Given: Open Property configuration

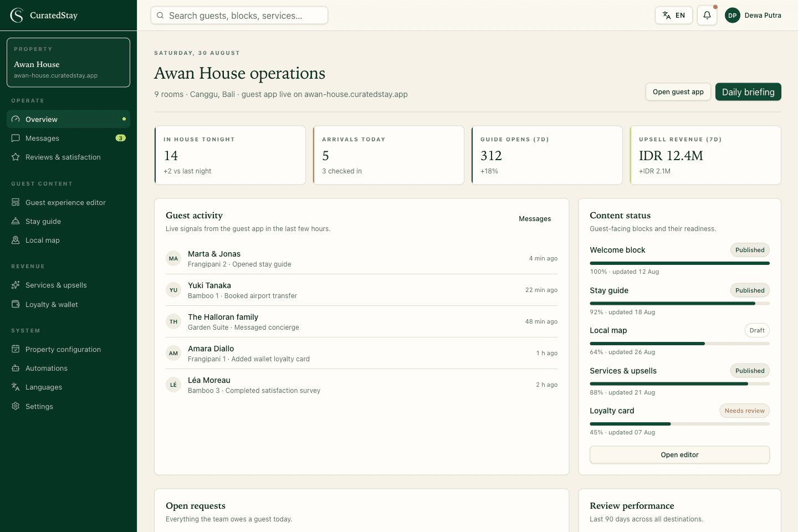Looking at the screenshot, I should [x=68, y=349].
